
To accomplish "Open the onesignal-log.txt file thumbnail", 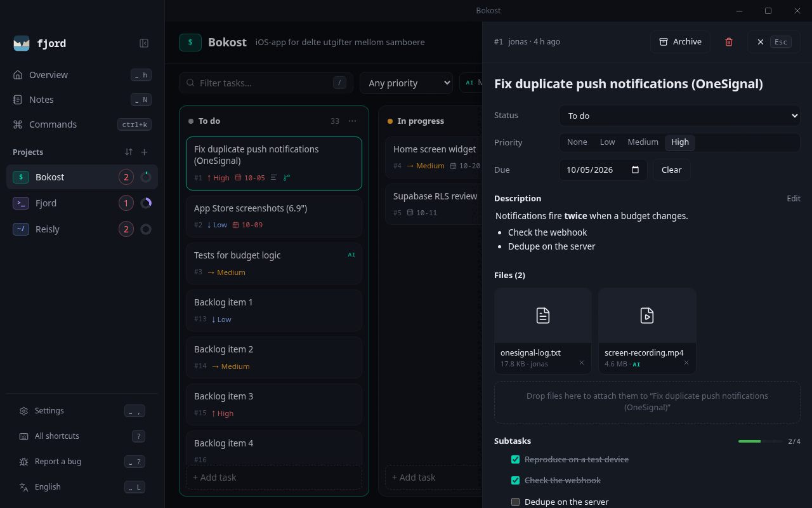I will point(543,316).
